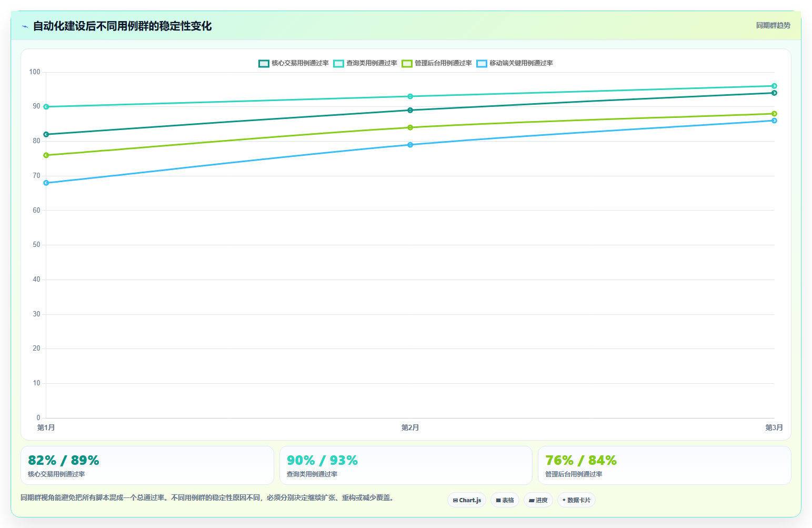This screenshot has height=528, width=812.
Task: Click the 90% / 93% stat value
Action: coord(322,461)
